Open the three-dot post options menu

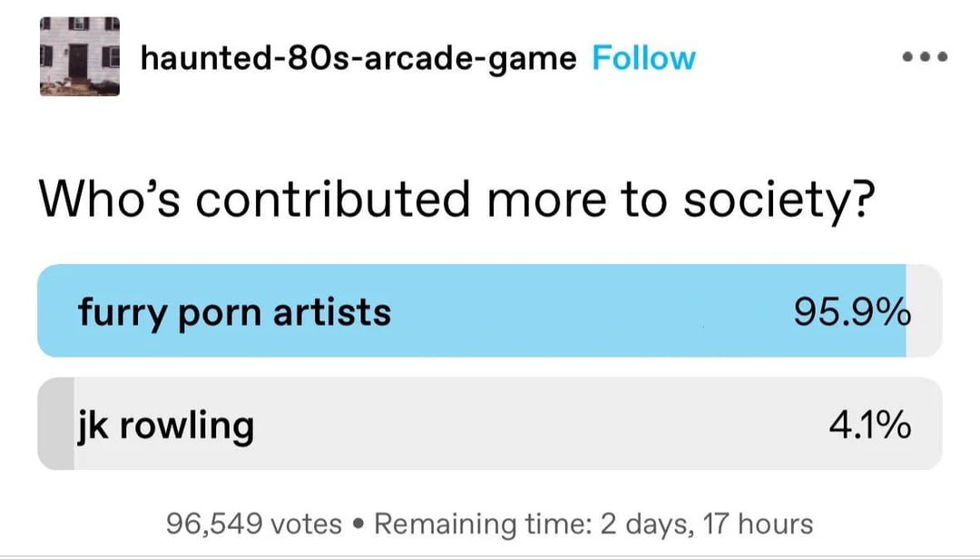coord(925,57)
